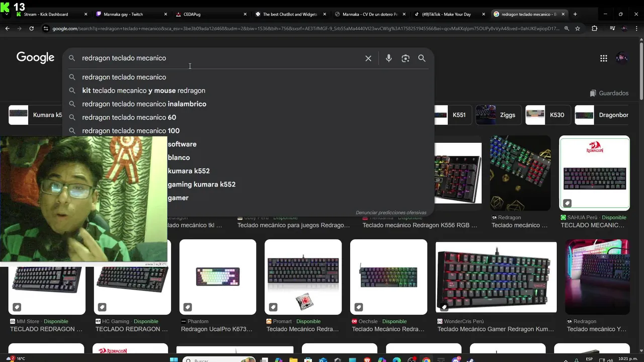
Task: Click the browser address bar URL
Action: pos(305,29)
